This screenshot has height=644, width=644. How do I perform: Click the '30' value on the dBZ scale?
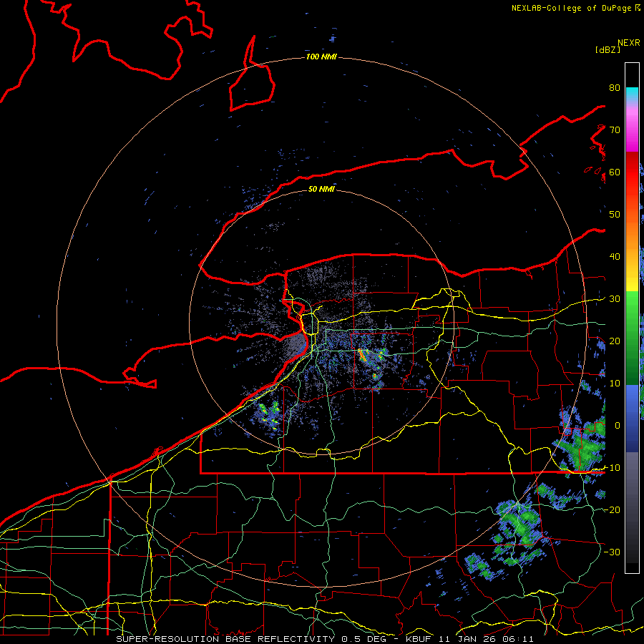(x=615, y=298)
